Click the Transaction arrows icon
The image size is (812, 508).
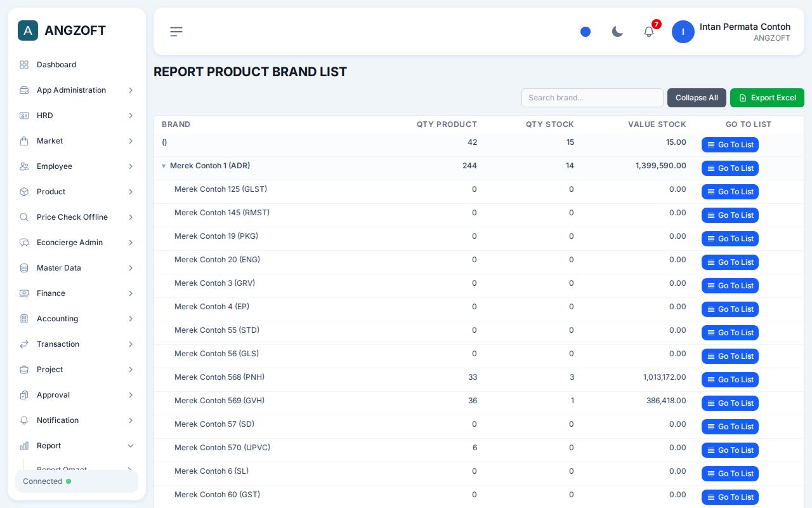[x=24, y=344]
